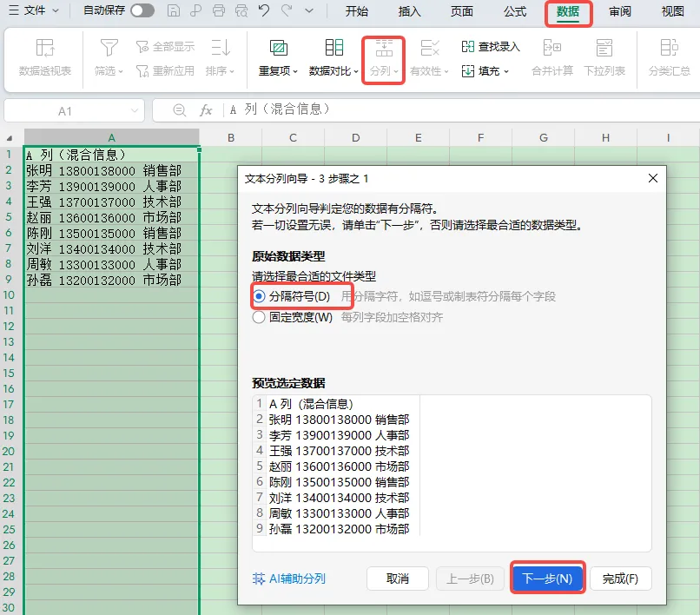Click the zoom magnifier icon in formula bar
The width and height of the screenshot is (700, 615).
pos(180,109)
